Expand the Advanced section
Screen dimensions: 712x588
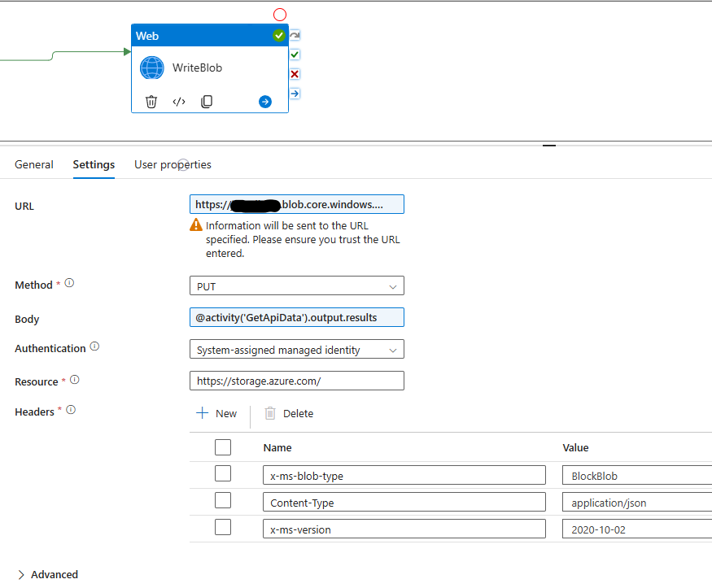pos(46,574)
